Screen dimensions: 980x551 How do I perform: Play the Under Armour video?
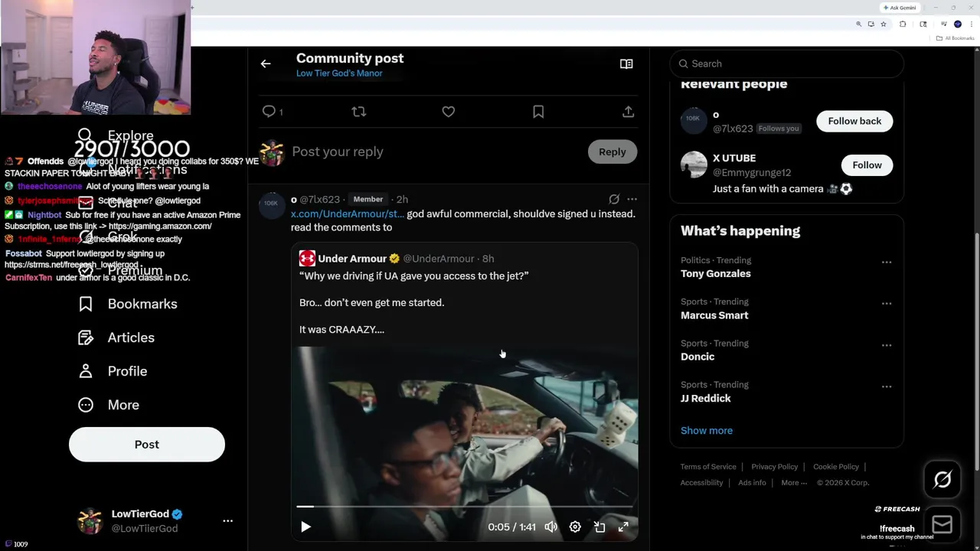point(305,527)
